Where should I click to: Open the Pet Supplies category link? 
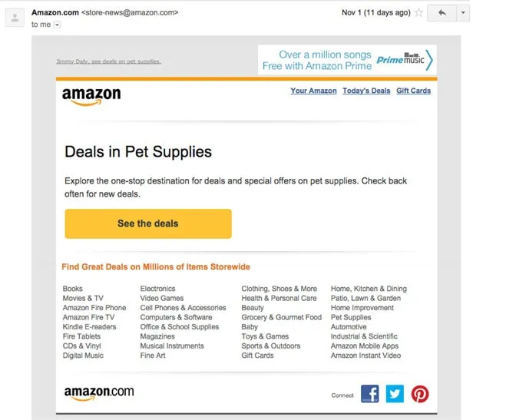[350, 317]
